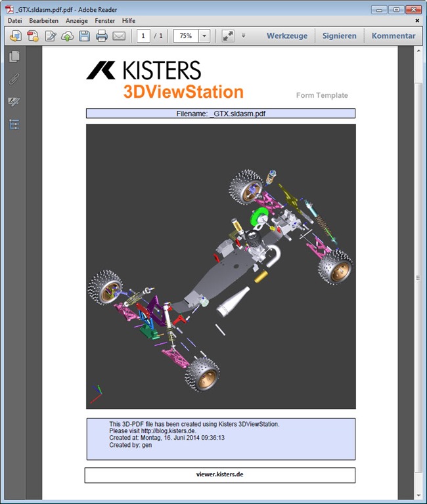This screenshot has height=504, width=427.
Task: Open the Signieren pane
Action: pyautogui.click(x=339, y=35)
